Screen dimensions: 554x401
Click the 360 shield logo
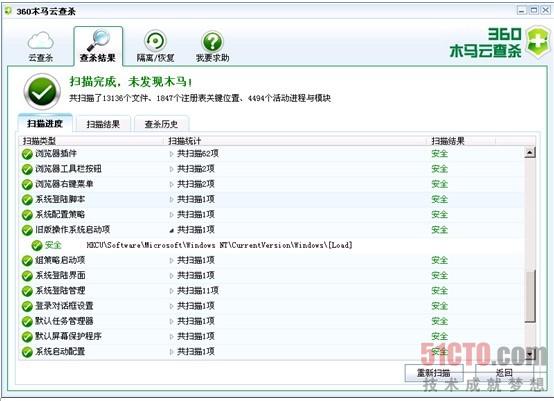pyautogui.click(x=537, y=42)
